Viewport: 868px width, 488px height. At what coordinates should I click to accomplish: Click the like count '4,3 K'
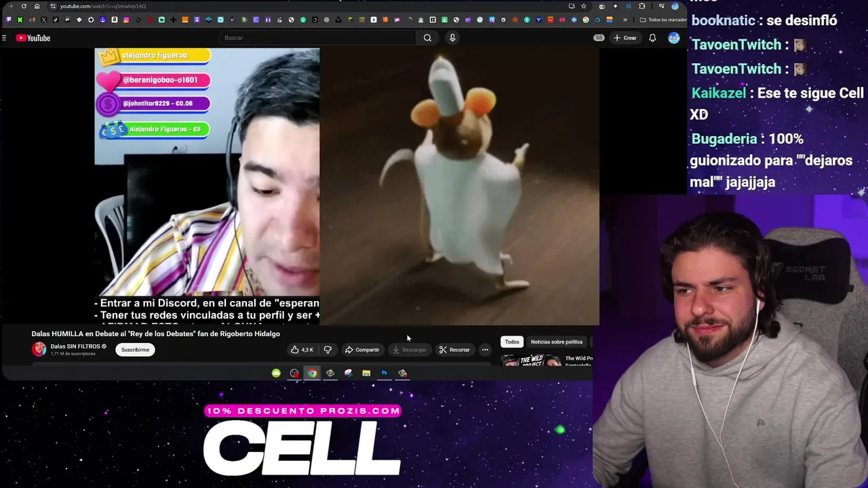[x=307, y=350]
